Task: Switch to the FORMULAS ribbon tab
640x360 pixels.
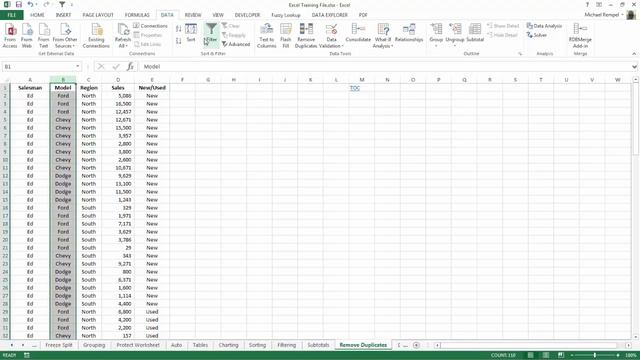Action: 137,15
